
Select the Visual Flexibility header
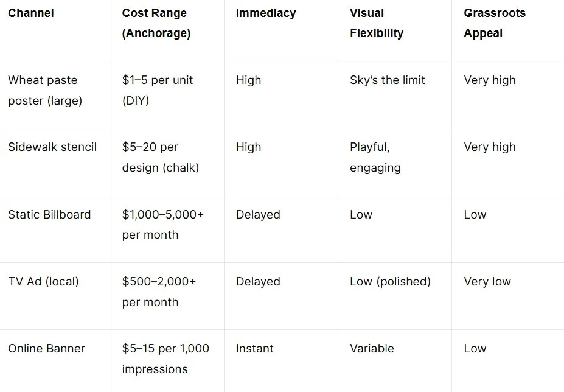coord(377,23)
